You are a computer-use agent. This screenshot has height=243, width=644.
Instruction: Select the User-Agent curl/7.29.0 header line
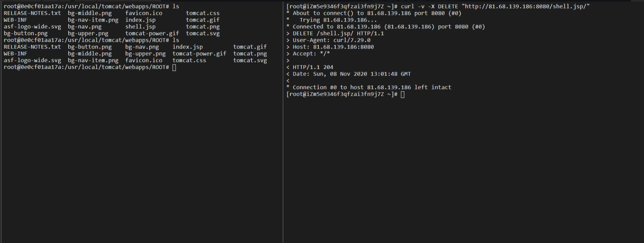[332, 40]
